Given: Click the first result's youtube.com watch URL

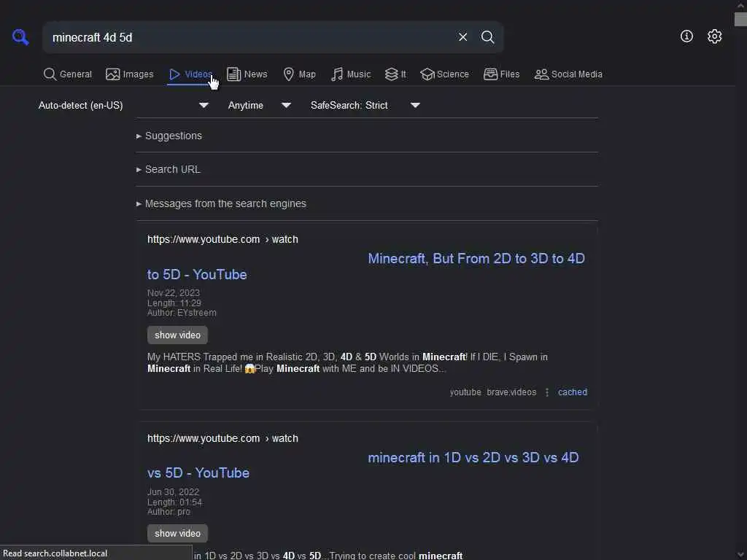Looking at the screenshot, I should (222, 239).
